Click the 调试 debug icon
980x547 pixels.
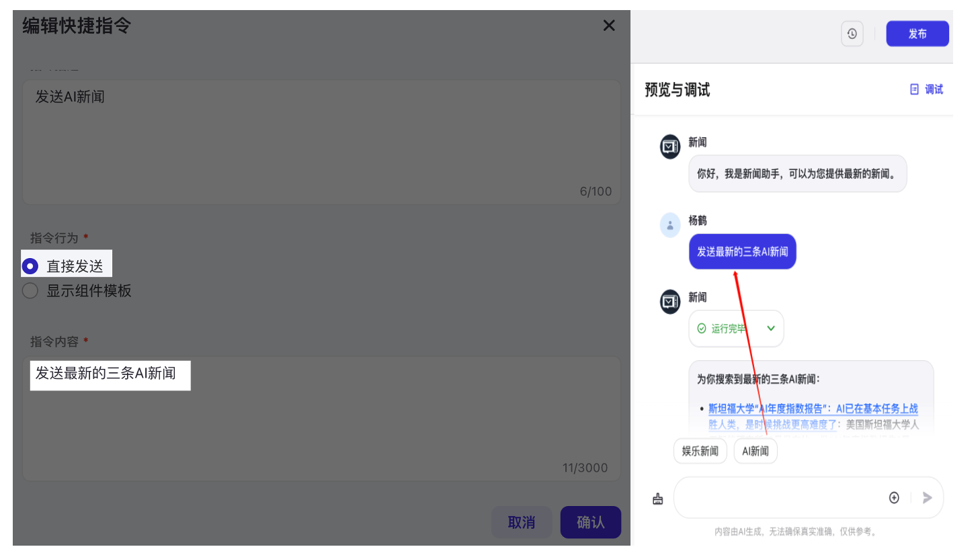(x=914, y=89)
